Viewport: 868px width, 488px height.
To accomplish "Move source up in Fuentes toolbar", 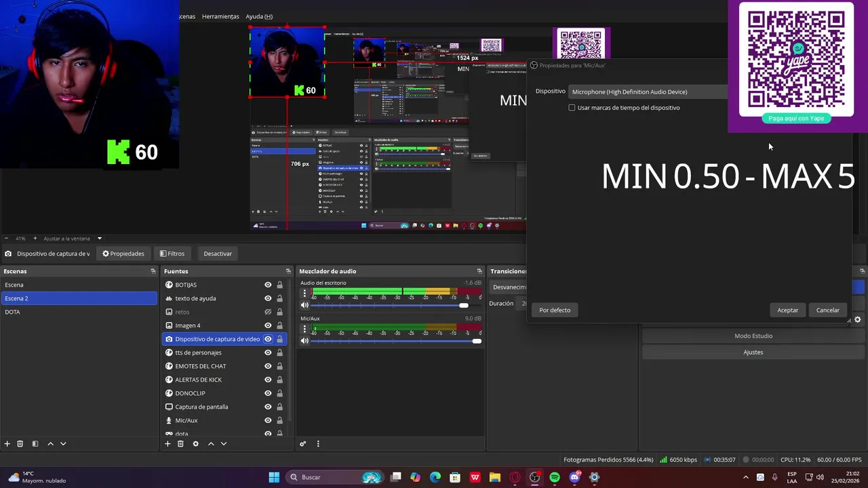I will pos(211,444).
